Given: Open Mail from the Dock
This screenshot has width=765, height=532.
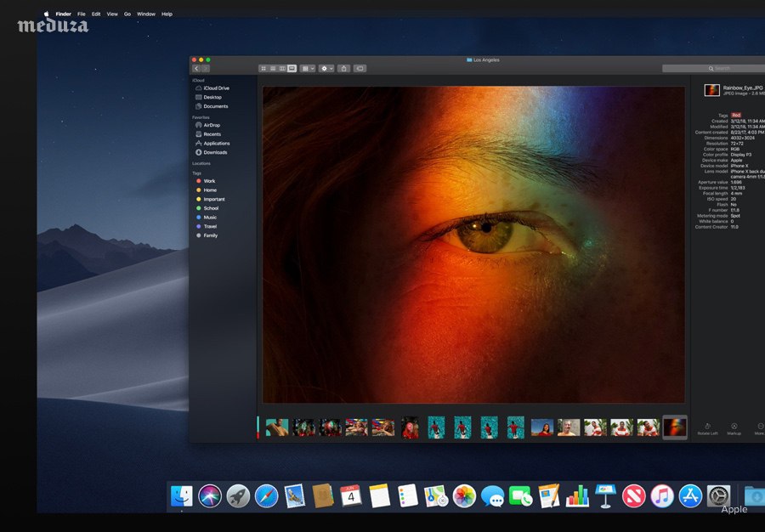Looking at the screenshot, I should (295, 496).
